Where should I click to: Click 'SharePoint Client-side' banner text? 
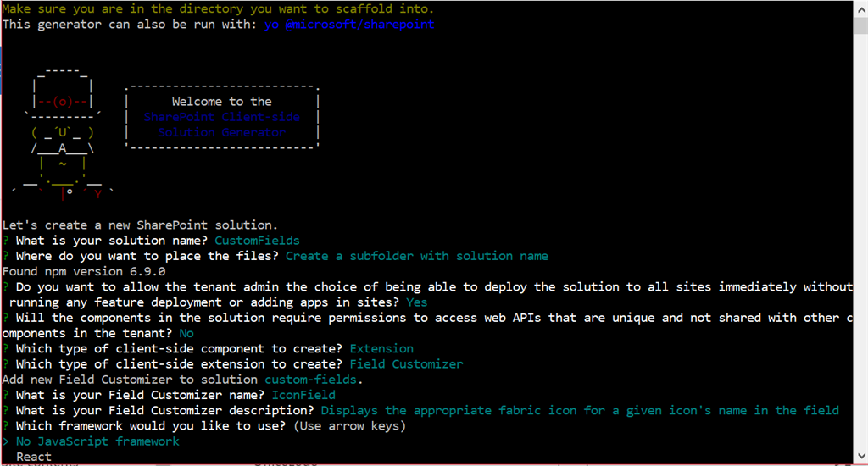tap(221, 117)
